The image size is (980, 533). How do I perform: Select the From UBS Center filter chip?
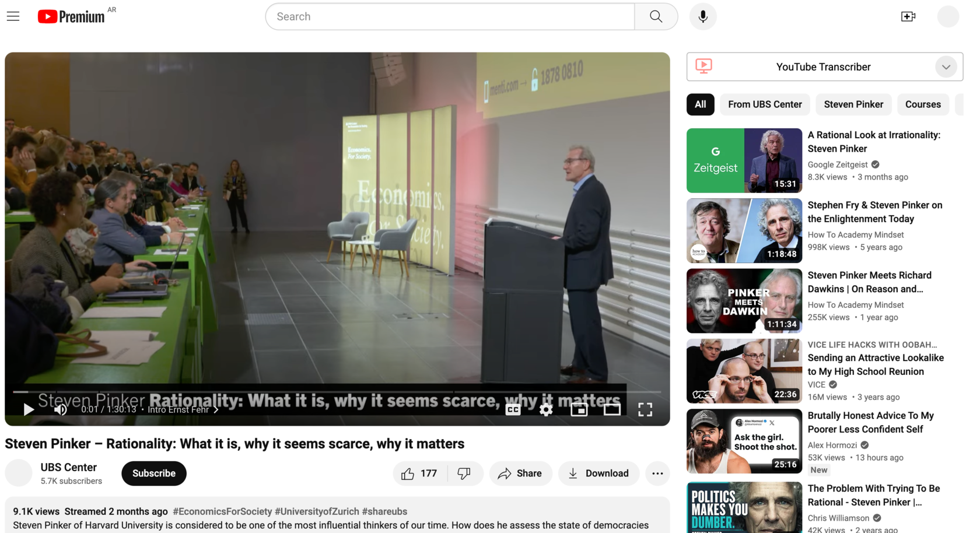764,104
